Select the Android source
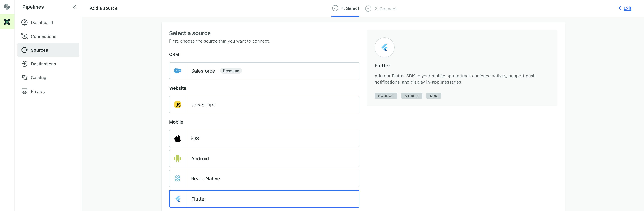This screenshot has width=644, height=211. click(x=264, y=158)
